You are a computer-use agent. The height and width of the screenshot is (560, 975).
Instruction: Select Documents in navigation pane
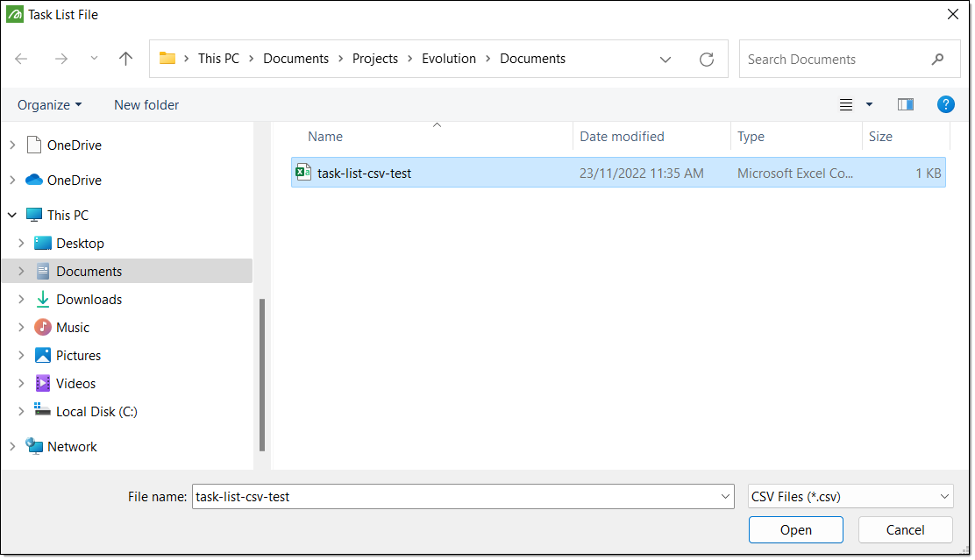click(x=127, y=271)
